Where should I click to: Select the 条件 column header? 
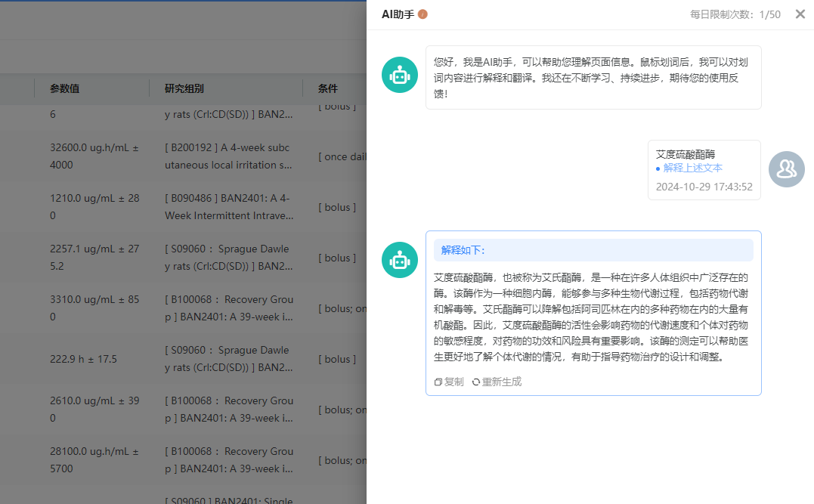coord(328,88)
